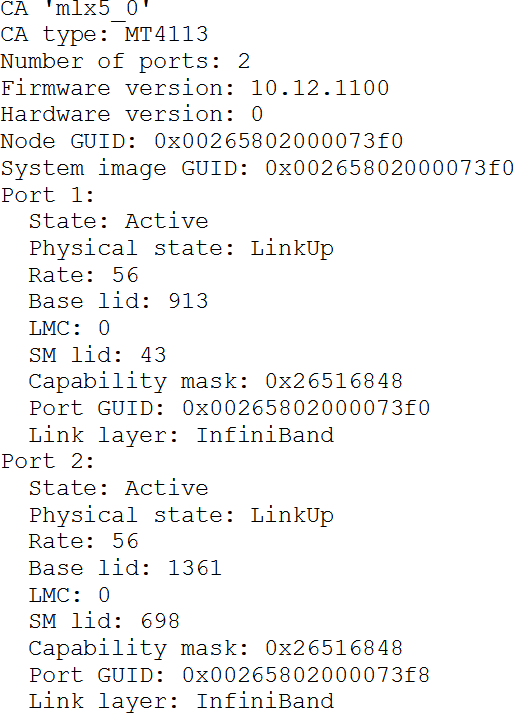Click SM lid 43 line
Image resolution: width=514 pixels, height=713 pixels.
97,355
